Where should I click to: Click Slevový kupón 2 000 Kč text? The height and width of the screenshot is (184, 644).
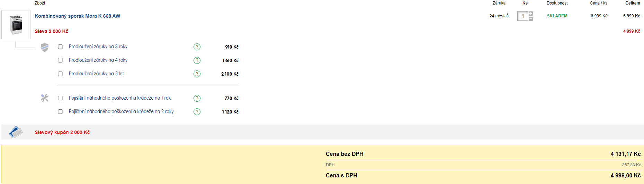click(x=62, y=132)
